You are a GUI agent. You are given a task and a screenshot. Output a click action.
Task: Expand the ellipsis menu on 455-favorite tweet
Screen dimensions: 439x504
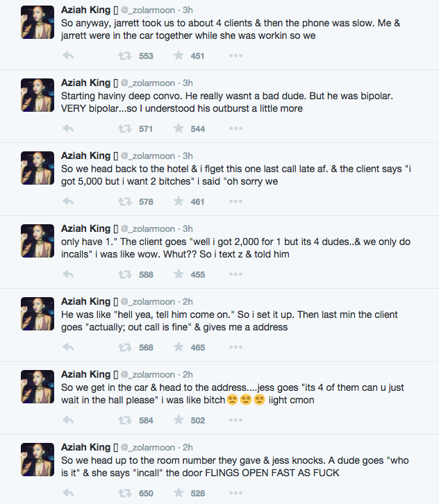(235, 274)
